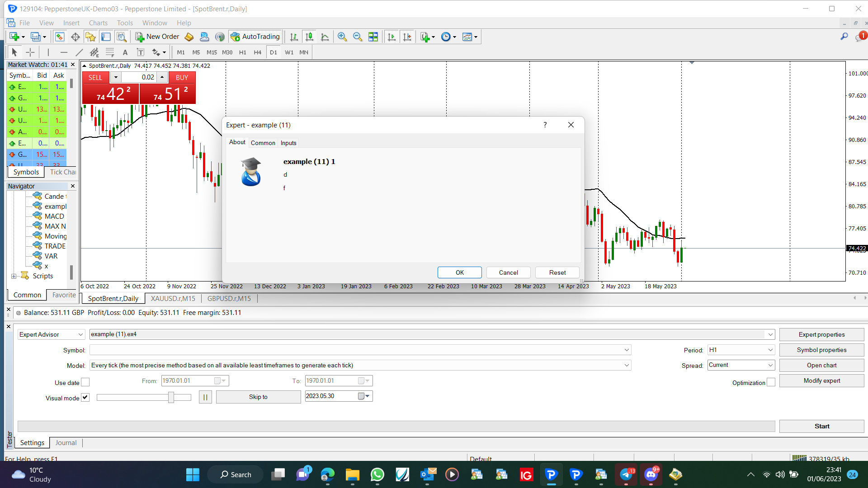Switch chart to line chart icon
Viewport: 868px width, 488px height.
point(325,37)
